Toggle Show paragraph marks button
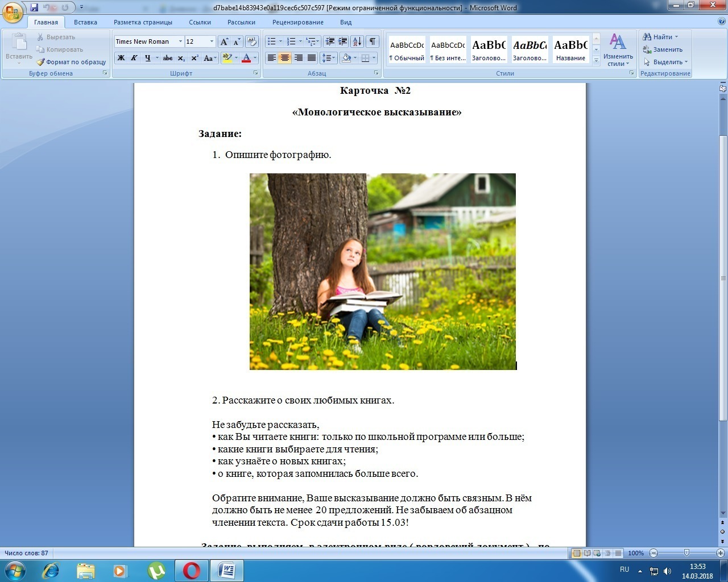The height and width of the screenshot is (582, 728). (373, 41)
